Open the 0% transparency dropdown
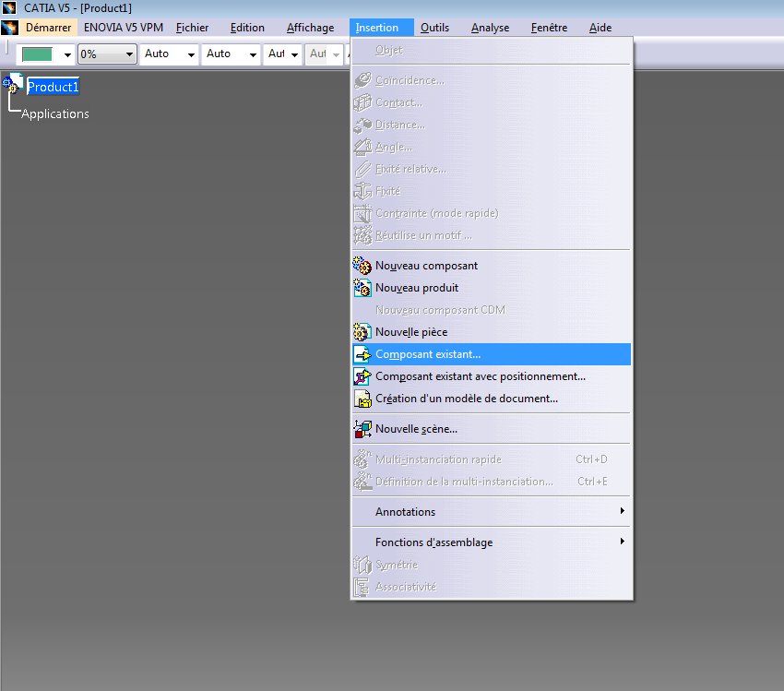Viewport: 784px width, 691px height. pyautogui.click(x=107, y=54)
